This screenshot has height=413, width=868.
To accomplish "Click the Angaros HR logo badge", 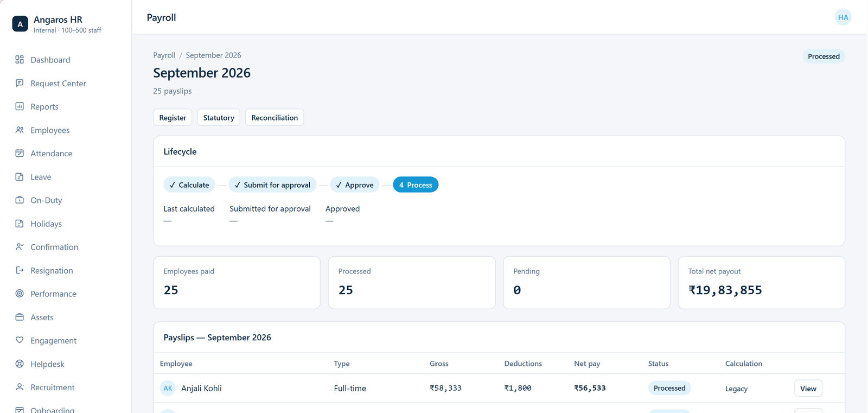I will (20, 24).
